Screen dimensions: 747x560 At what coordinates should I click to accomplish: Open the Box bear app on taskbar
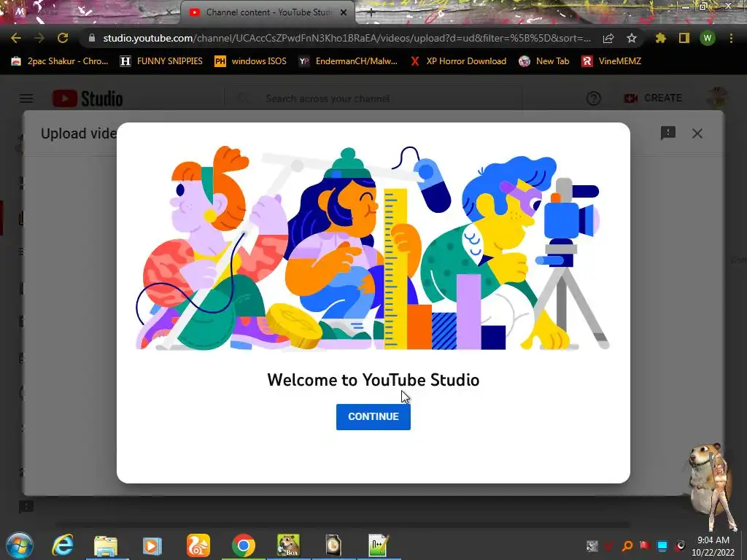[x=289, y=545]
